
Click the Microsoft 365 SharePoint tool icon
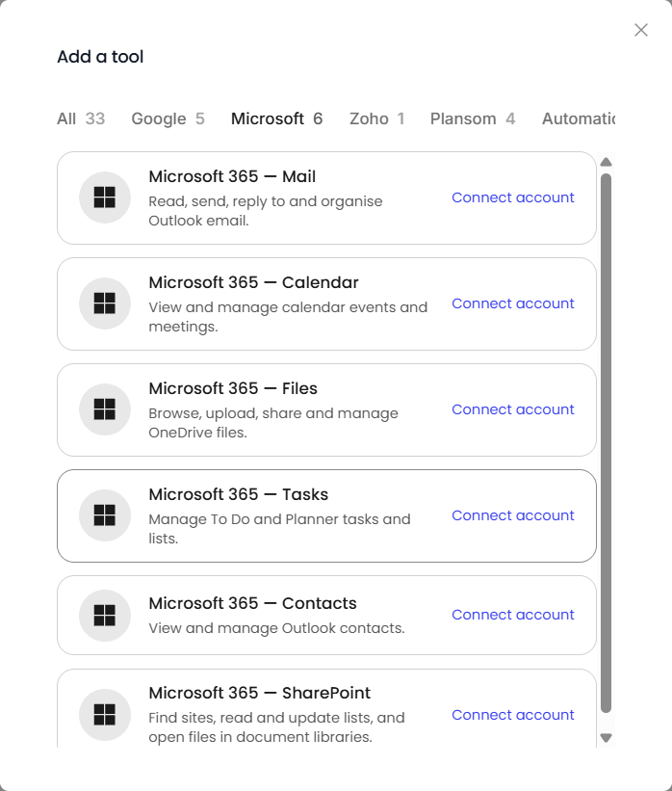click(105, 715)
